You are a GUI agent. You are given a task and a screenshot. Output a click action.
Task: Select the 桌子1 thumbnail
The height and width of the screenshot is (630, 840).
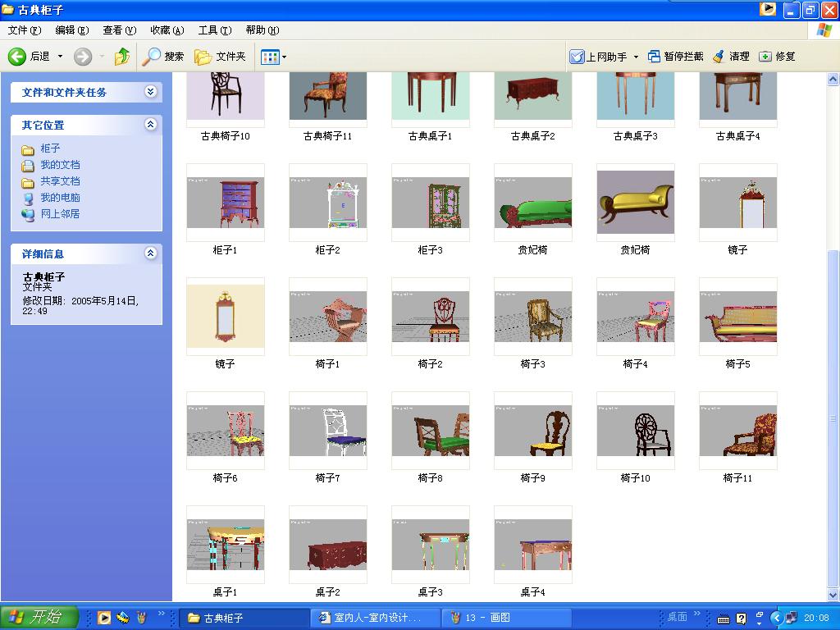click(226, 545)
